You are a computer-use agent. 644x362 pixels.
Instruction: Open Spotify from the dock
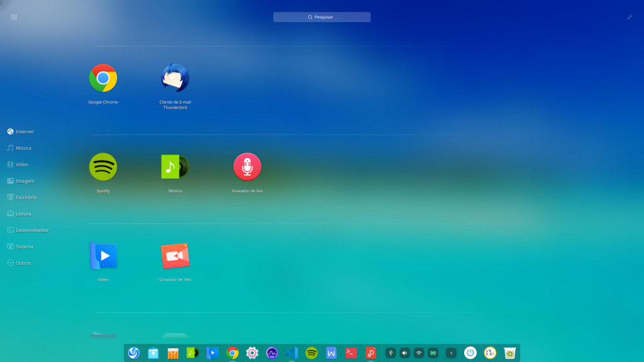point(311,353)
